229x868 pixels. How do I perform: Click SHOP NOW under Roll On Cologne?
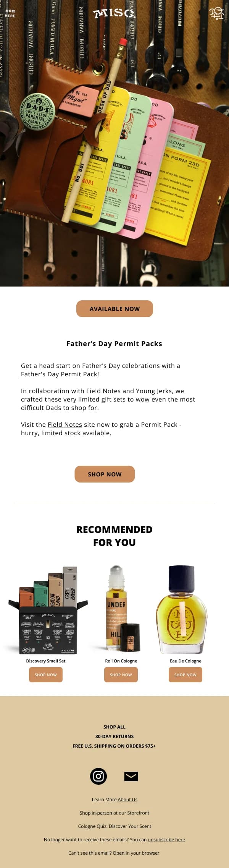(121, 675)
